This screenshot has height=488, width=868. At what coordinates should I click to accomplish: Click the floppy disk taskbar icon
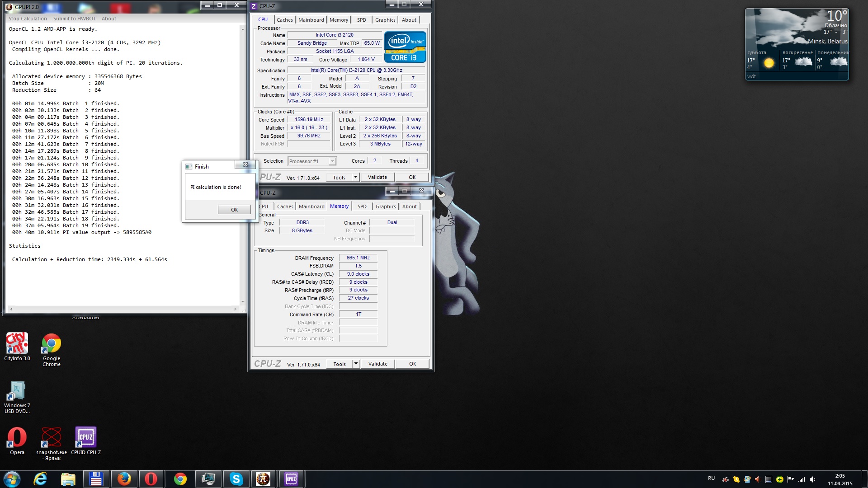click(96, 479)
